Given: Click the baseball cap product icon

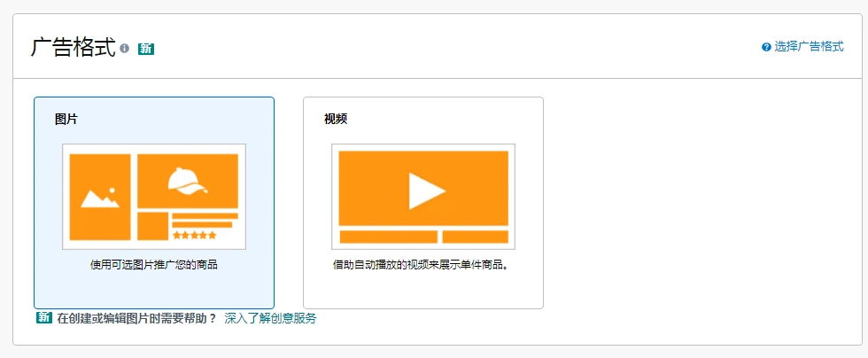Looking at the screenshot, I should tap(187, 181).
